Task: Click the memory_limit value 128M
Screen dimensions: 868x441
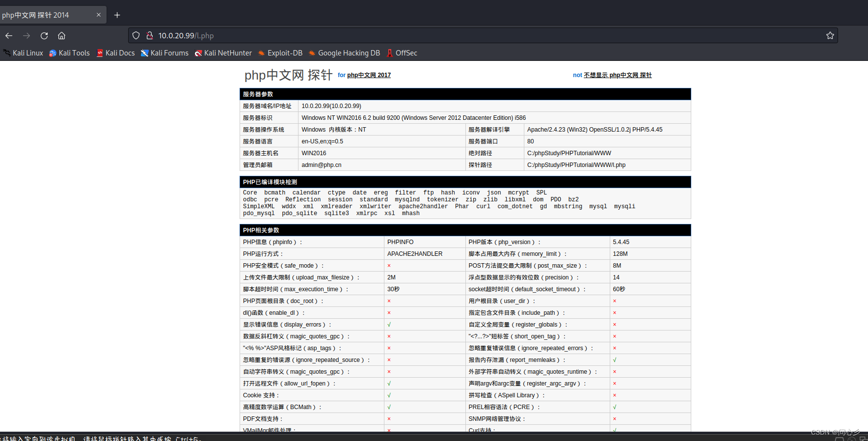Action: (x=620, y=254)
